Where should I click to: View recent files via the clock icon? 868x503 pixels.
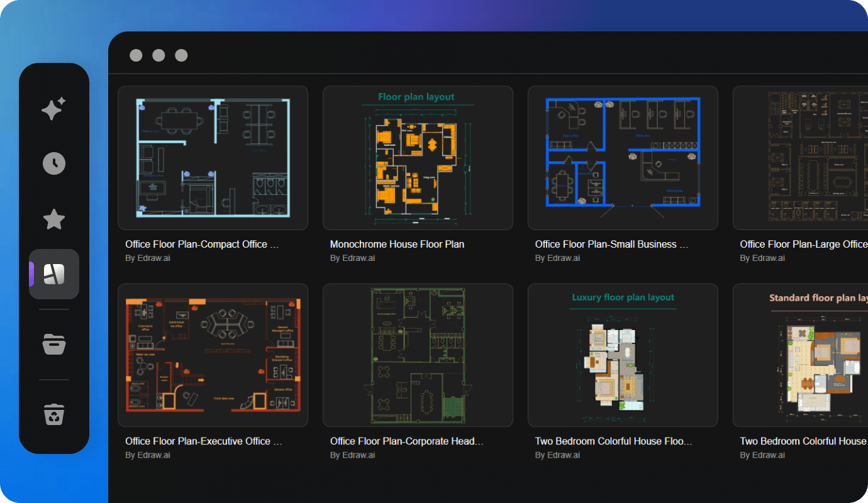[x=54, y=163]
